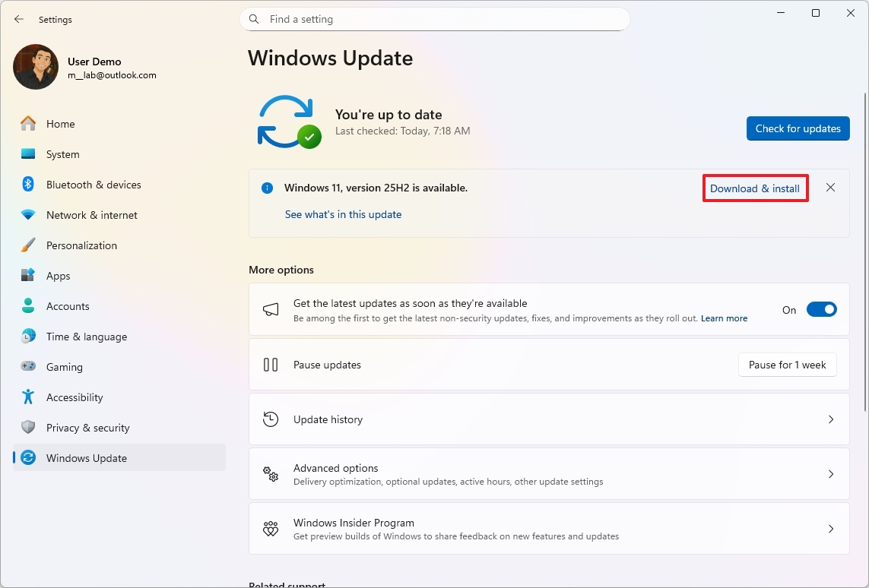Image resolution: width=869 pixels, height=588 pixels.
Task: Go to Time & language settings
Action: [86, 337]
